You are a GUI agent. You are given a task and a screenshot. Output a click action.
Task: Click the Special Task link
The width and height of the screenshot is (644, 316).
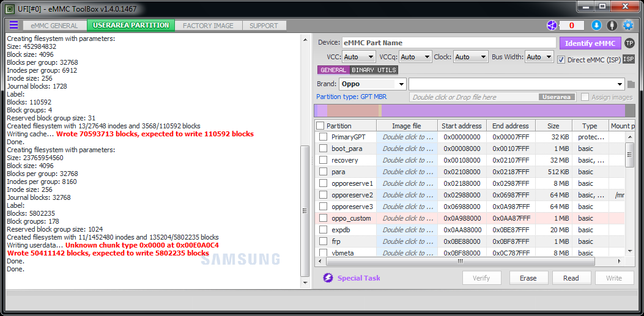pos(358,278)
